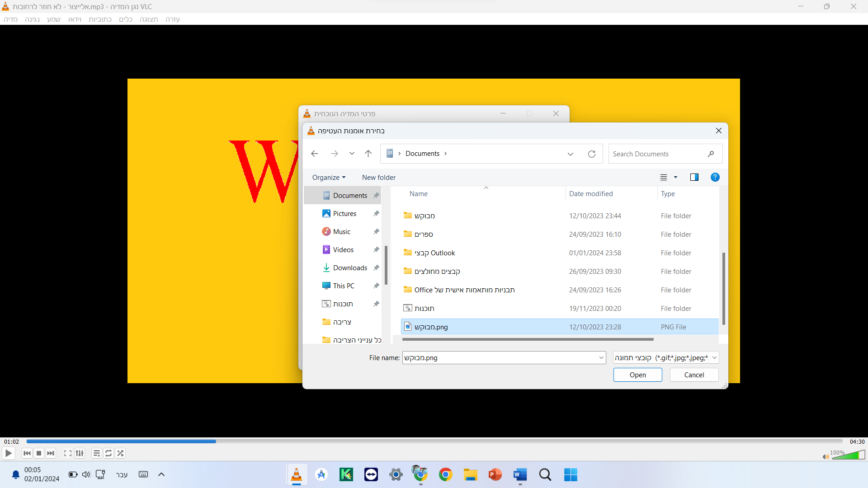The image size is (868, 488).
Task: Expand the File name dropdown arrow
Action: tap(601, 358)
